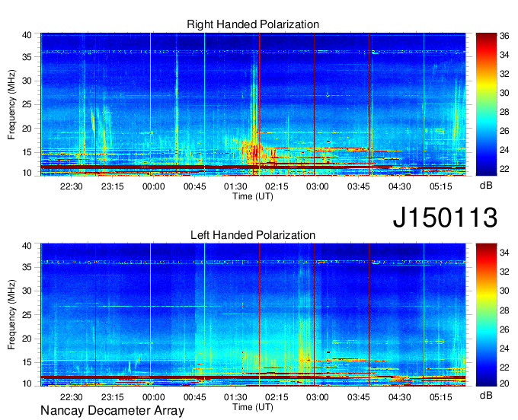518x420 pixels.
Task: Click the "Right Handed Polarization" plot title
Action: point(253,24)
